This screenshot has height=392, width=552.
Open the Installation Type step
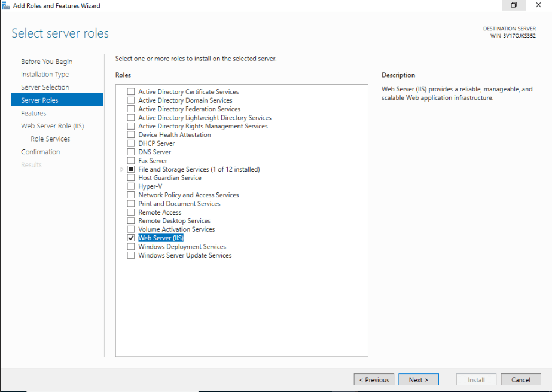[45, 75]
